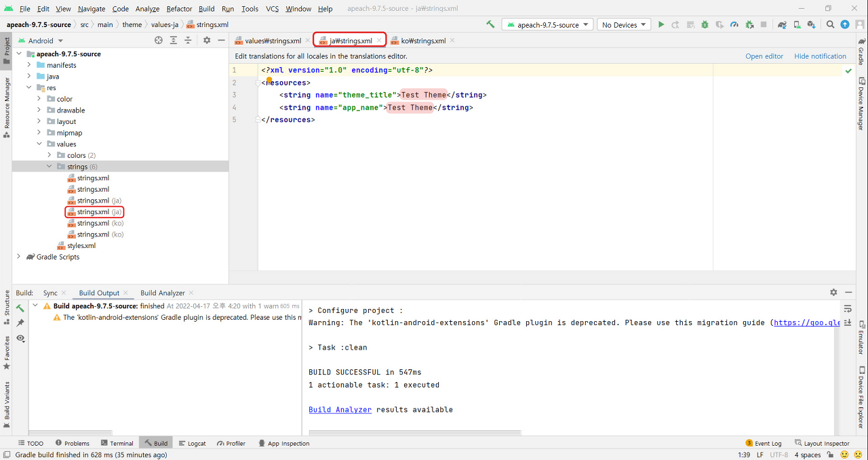Viewport: 868px width, 460px height.
Task: Open the Gradle side tool window
Action: coord(861,54)
